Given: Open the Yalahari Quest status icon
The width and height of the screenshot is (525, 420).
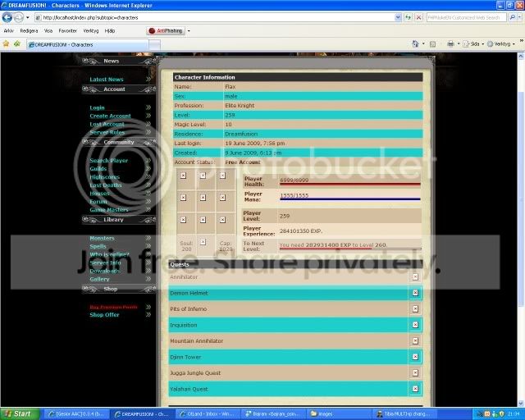Looking at the screenshot, I should pos(415,389).
